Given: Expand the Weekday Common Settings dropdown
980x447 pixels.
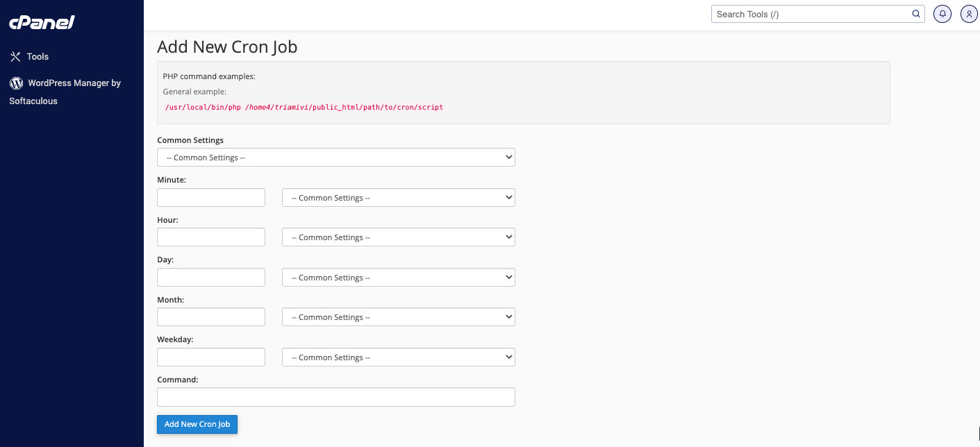Looking at the screenshot, I should click(x=399, y=357).
